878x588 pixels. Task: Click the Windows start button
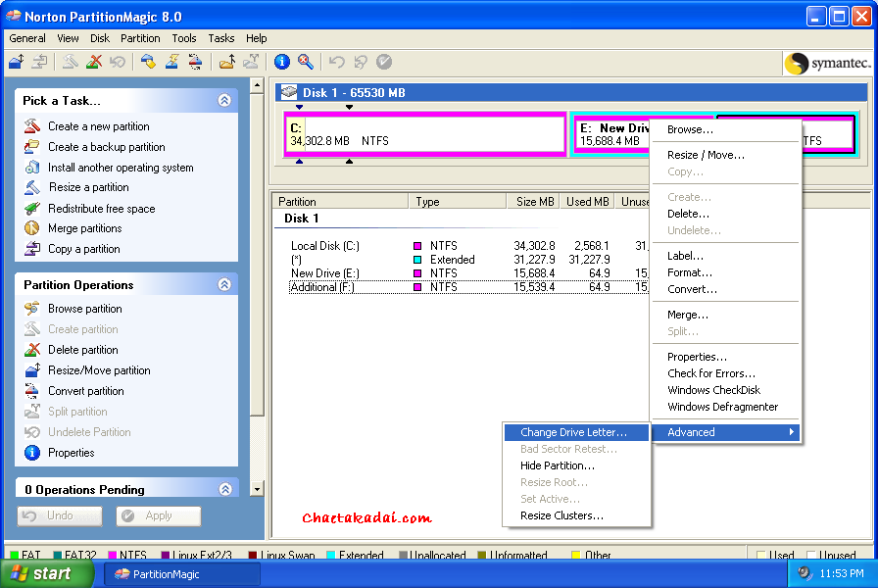39,574
